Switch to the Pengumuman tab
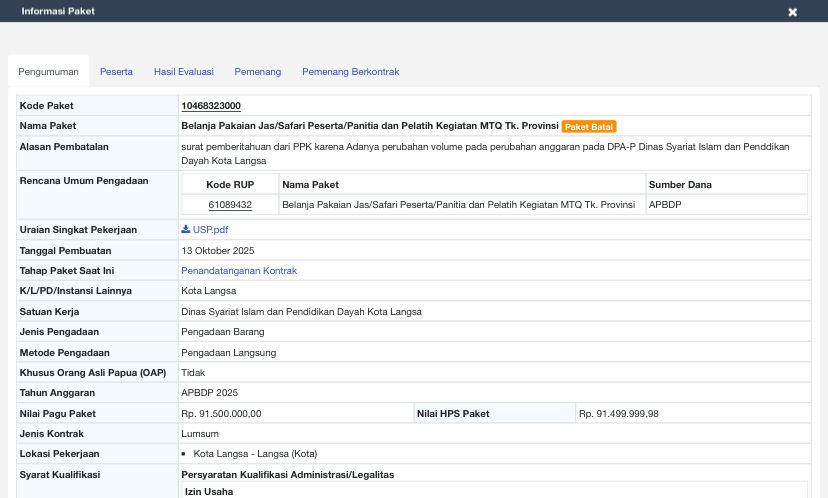Image resolution: width=828 pixels, height=498 pixels. [x=48, y=72]
